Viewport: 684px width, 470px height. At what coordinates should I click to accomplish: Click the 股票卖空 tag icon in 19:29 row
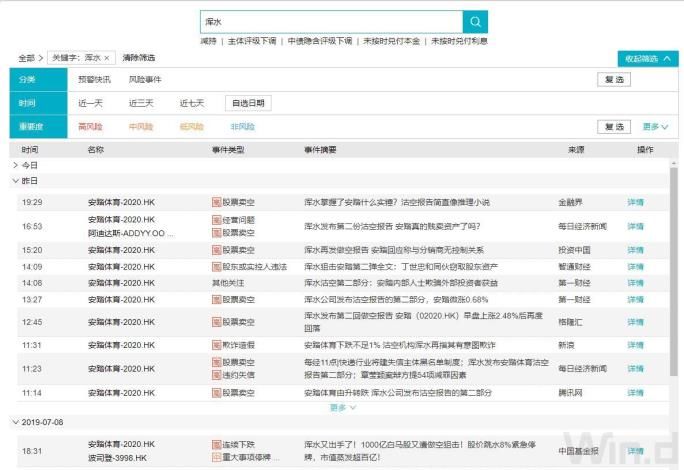(x=217, y=202)
